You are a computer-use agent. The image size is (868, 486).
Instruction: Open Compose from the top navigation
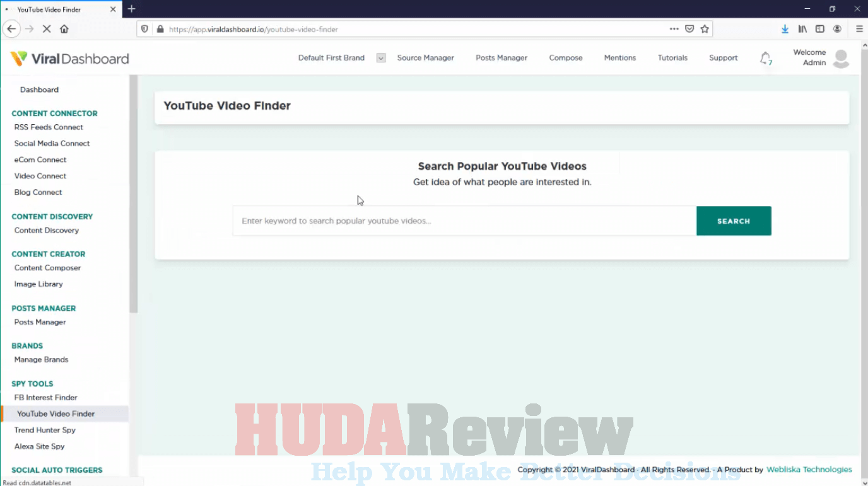click(x=565, y=57)
